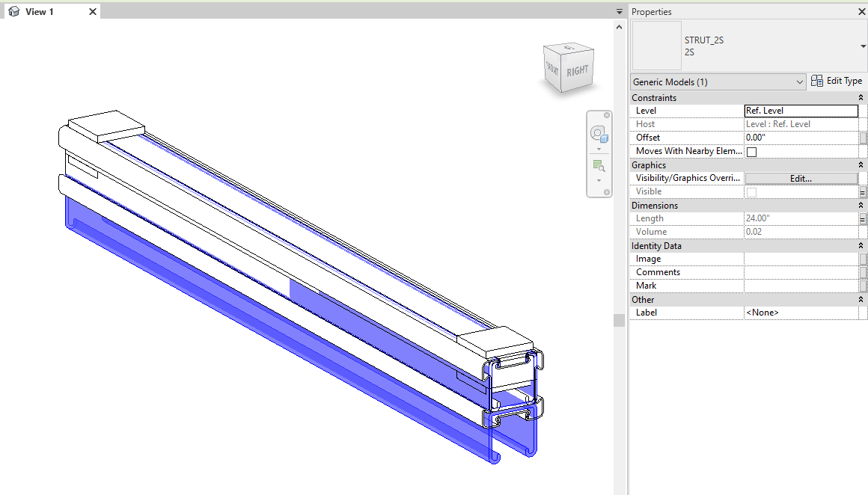Click the Volume value 0.02

click(x=754, y=232)
